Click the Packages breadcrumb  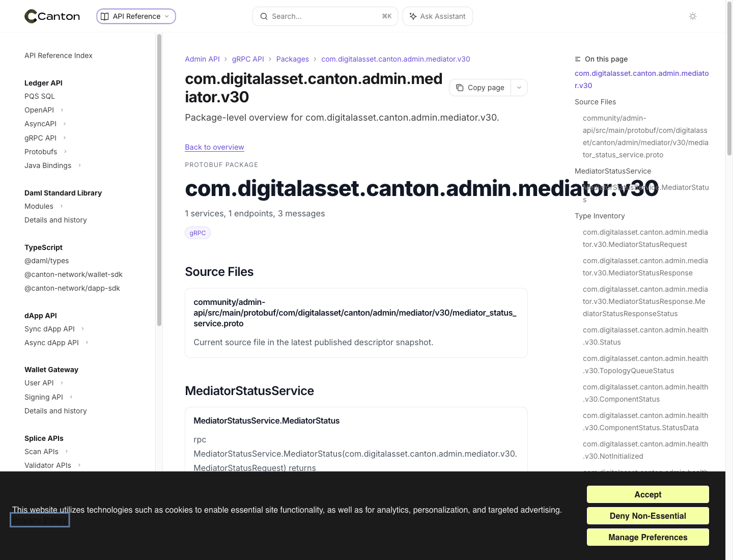293,59
